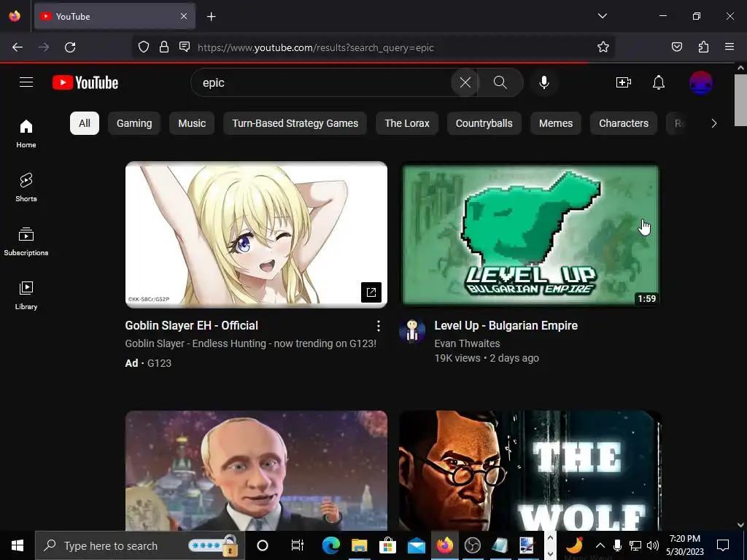
Task: Open Windows Action Center notifications
Action: point(723,545)
